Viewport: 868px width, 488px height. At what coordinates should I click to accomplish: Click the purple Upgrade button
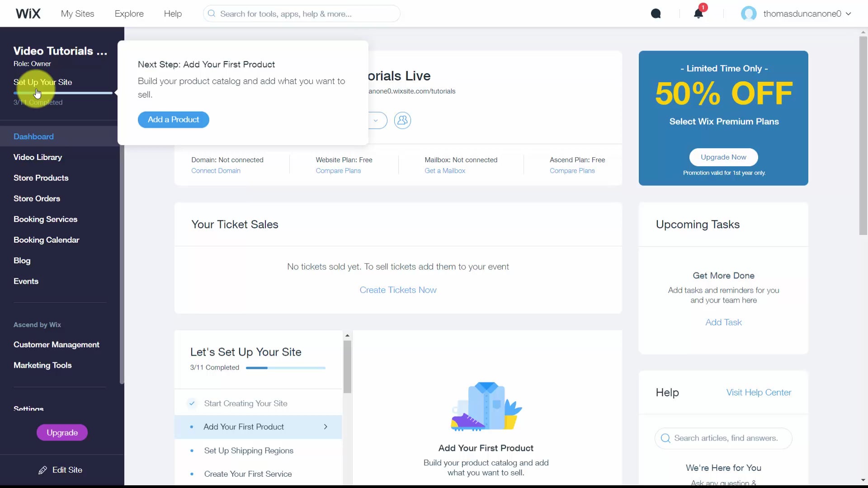click(62, 433)
